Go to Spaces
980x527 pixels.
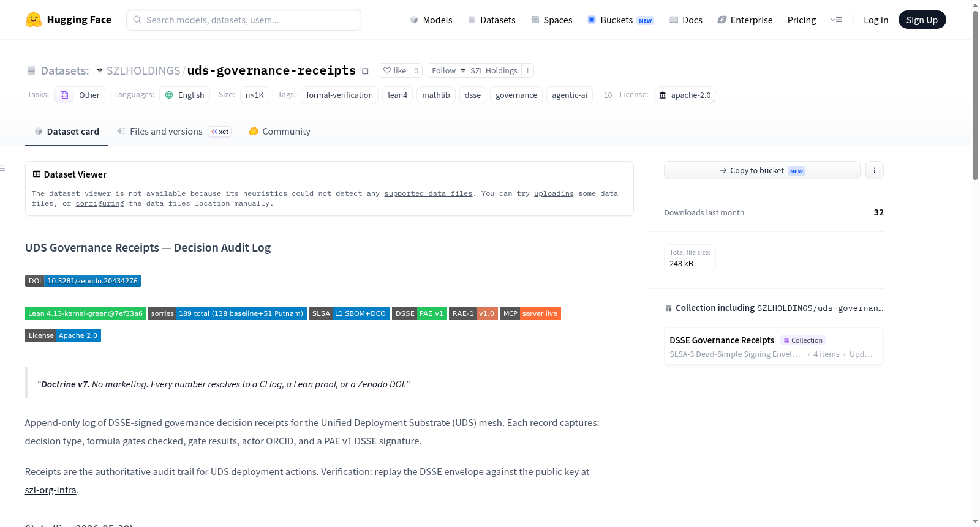(x=551, y=20)
